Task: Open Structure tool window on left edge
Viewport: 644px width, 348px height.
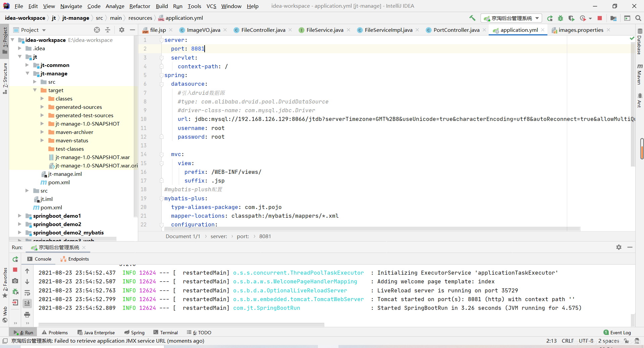Action: point(5,78)
